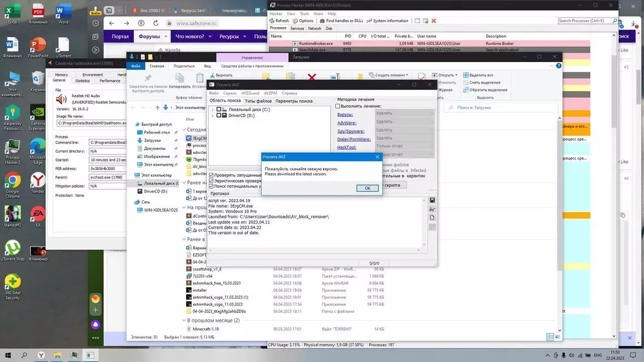Enable the Выполнять лечение checkbox

[338, 106]
